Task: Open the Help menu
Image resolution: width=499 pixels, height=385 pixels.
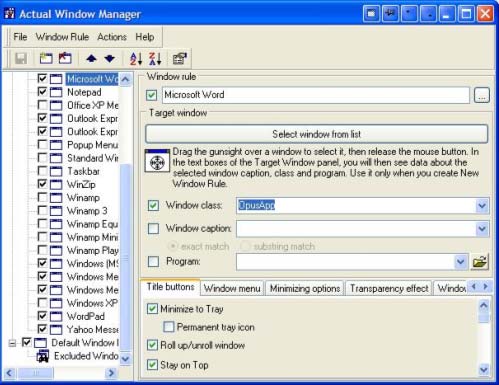Action: click(x=145, y=37)
